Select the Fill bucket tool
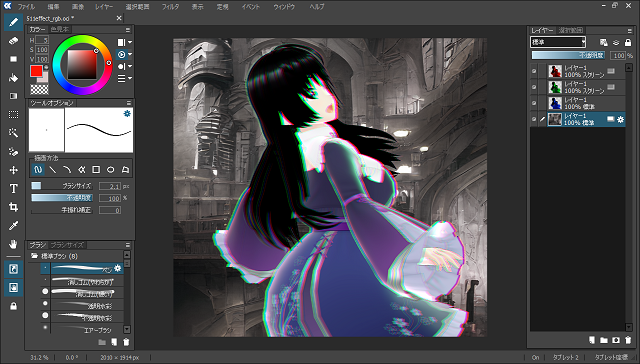Viewport: 640px width, 364px height. [x=13, y=78]
